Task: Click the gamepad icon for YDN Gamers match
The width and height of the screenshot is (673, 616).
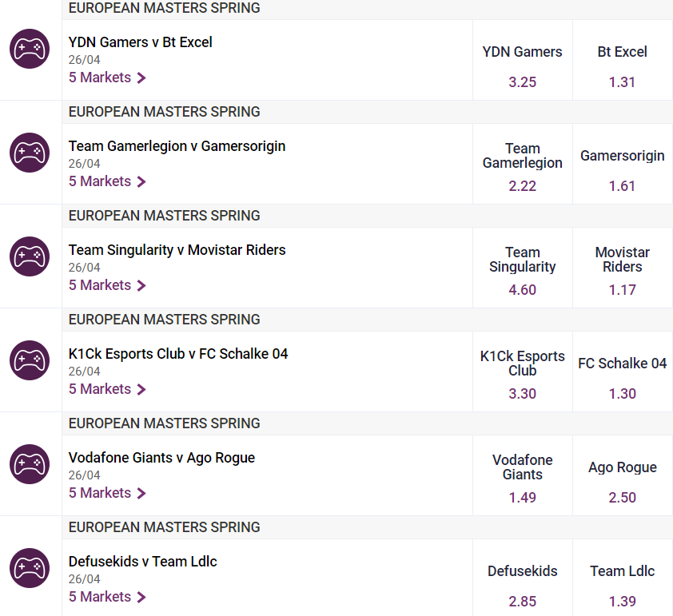Action: tap(30, 49)
